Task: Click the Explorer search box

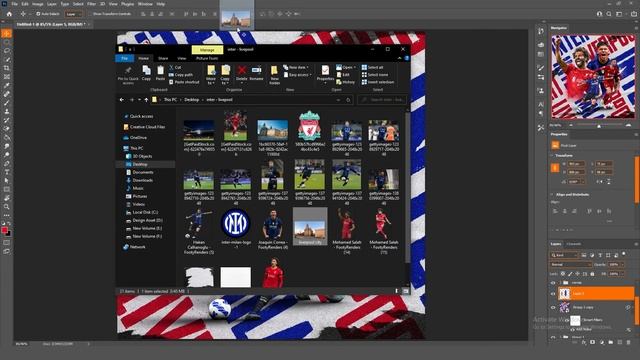Action: tap(382, 100)
